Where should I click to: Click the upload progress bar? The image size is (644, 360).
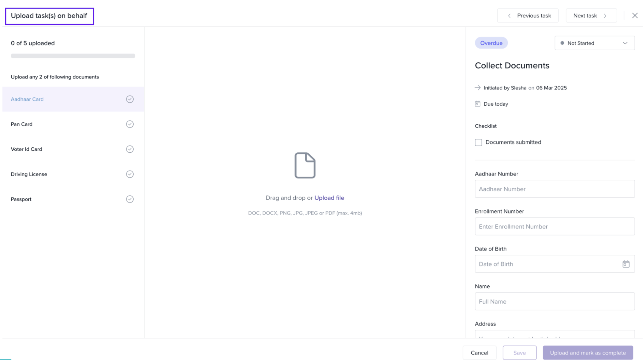73,56
